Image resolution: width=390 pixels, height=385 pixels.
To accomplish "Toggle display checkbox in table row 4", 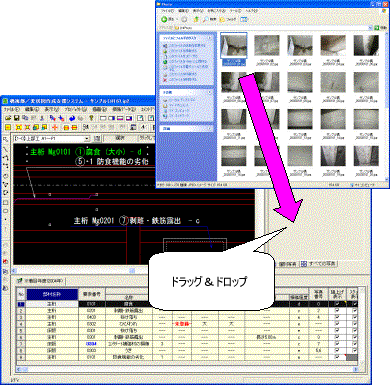I will pos(337,324).
